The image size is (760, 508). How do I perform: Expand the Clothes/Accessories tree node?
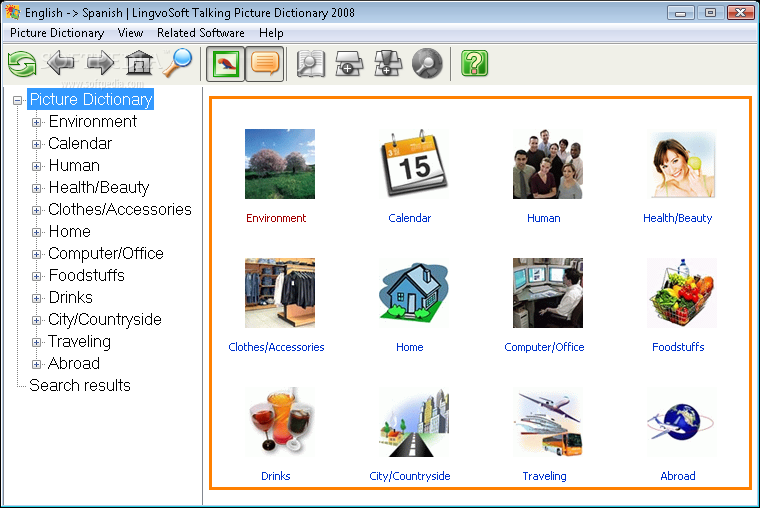[x=36, y=210]
